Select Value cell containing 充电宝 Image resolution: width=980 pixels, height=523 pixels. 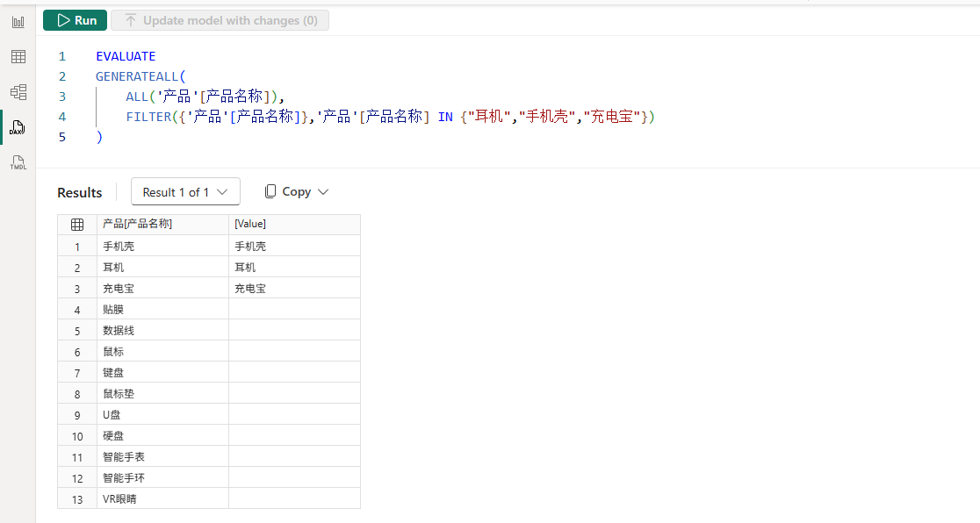[294, 288]
